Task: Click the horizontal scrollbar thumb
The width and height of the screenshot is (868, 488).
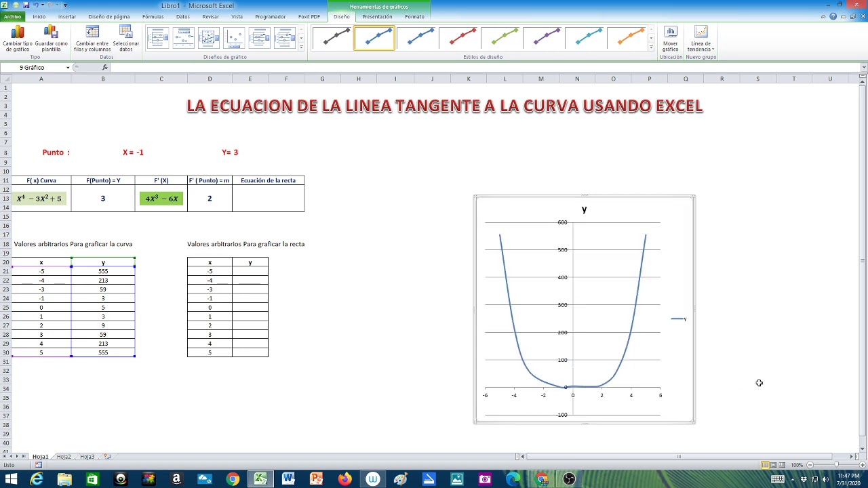Action: point(679,457)
